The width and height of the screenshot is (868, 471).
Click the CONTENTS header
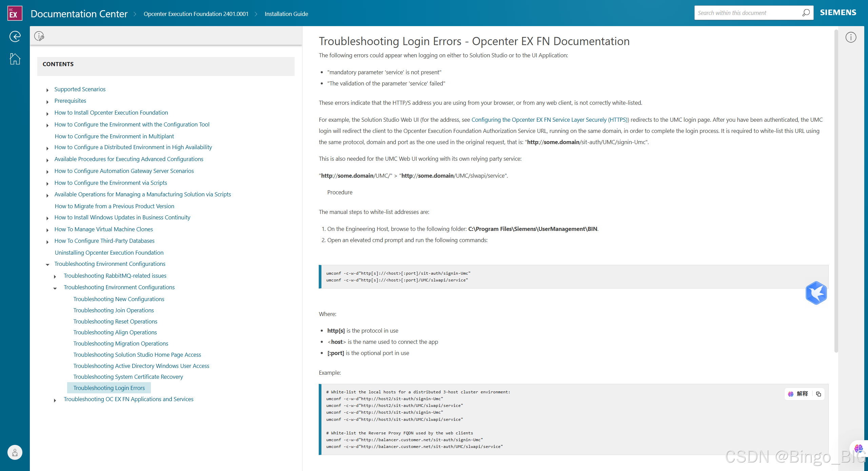click(x=58, y=64)
